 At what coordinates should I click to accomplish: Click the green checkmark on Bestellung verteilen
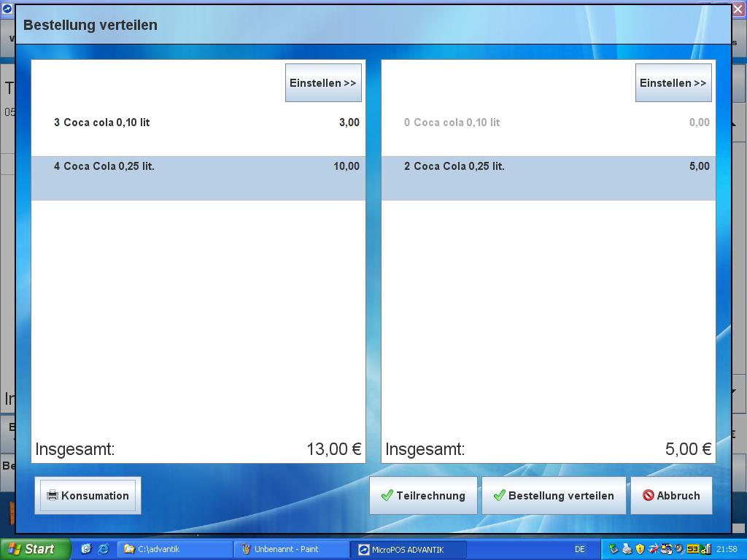(x=499, y=496)
